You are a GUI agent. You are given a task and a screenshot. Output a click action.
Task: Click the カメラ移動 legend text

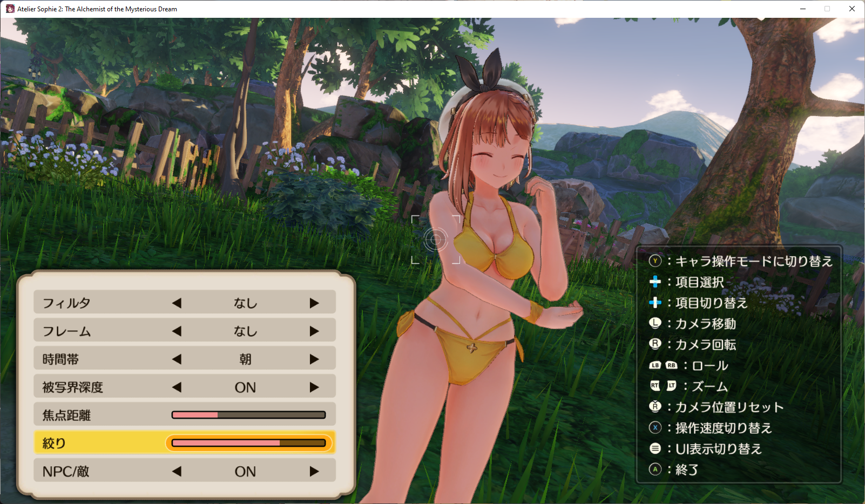click(x=706, y=324)
